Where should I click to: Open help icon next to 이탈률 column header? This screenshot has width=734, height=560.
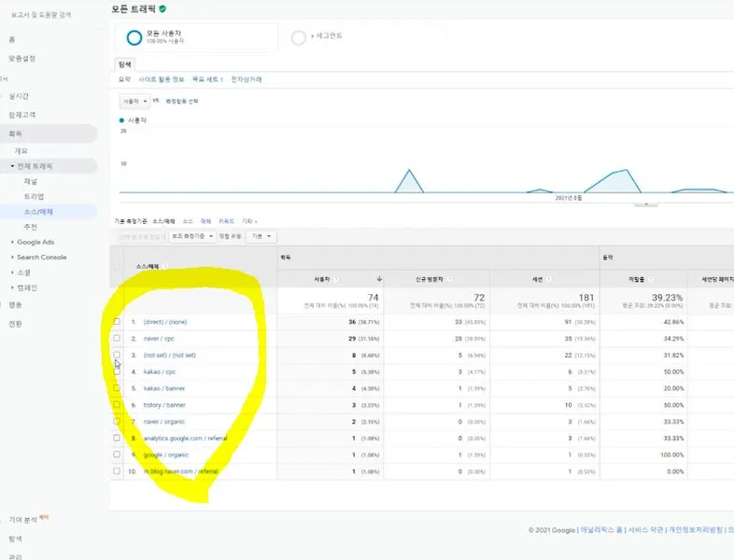(x=650, y=279)
